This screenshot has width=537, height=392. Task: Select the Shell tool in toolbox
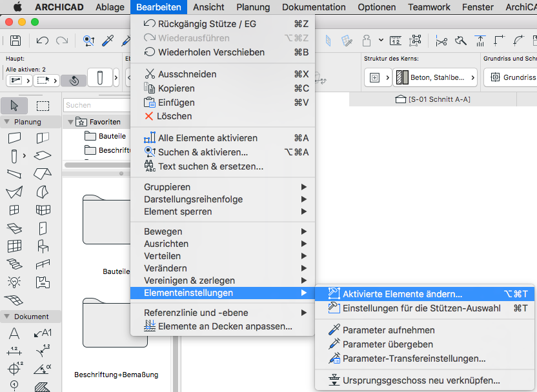coord(14,192)
